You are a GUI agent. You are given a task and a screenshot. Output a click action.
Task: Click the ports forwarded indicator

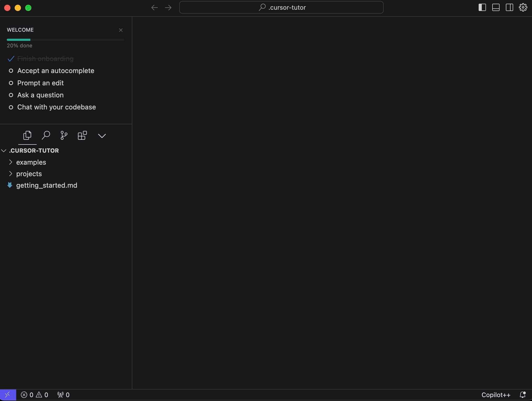(x=63, y=395)
